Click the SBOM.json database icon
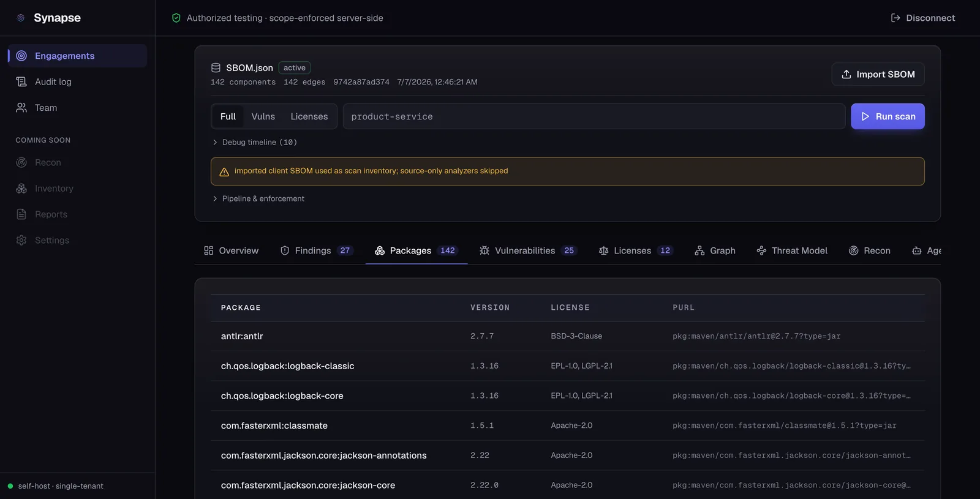Screen dimensions: 980x499 tap(216, 68)
